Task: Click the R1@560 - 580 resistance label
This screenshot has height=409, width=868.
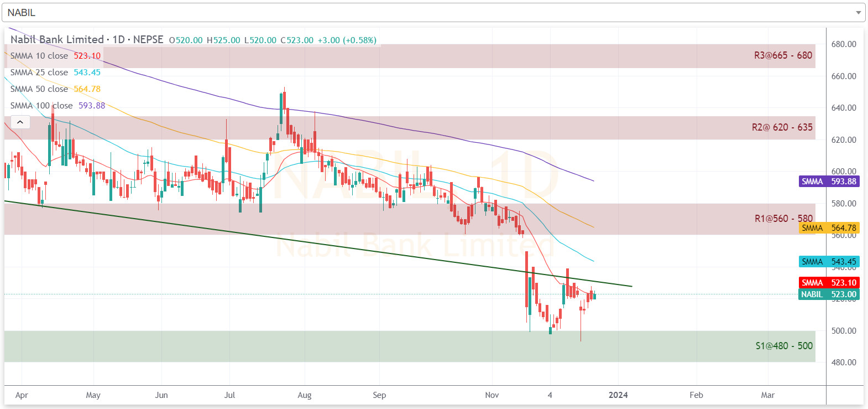Action: tap(784, 219)
